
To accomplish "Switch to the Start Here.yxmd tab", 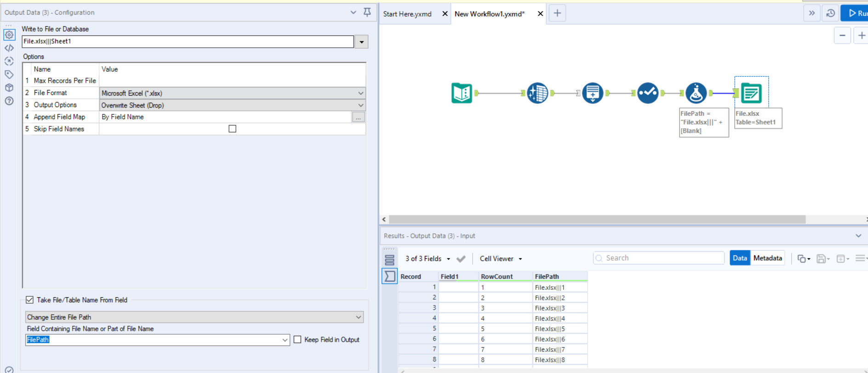I will pyautogui.click(x=407, y=14).
